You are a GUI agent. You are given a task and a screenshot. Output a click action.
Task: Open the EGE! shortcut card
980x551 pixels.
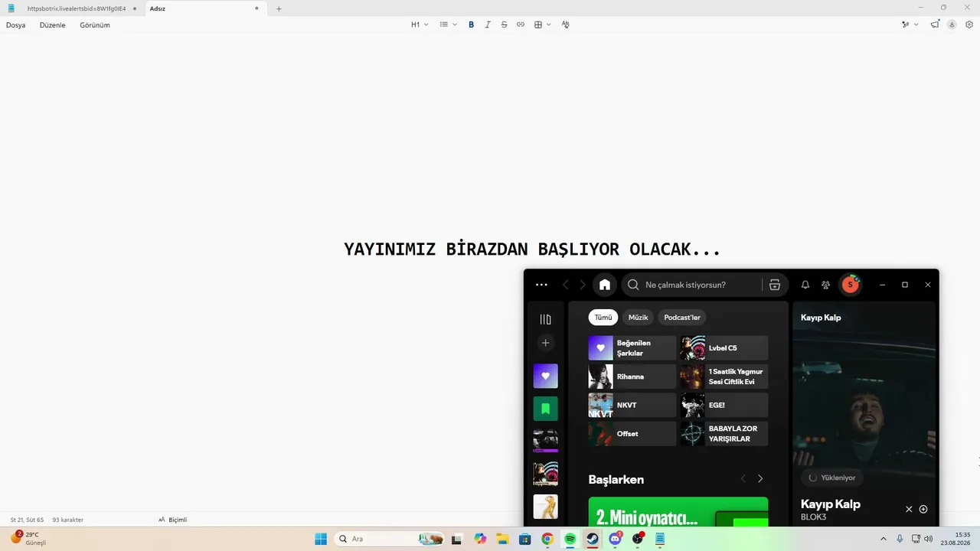tap(724, 405)
